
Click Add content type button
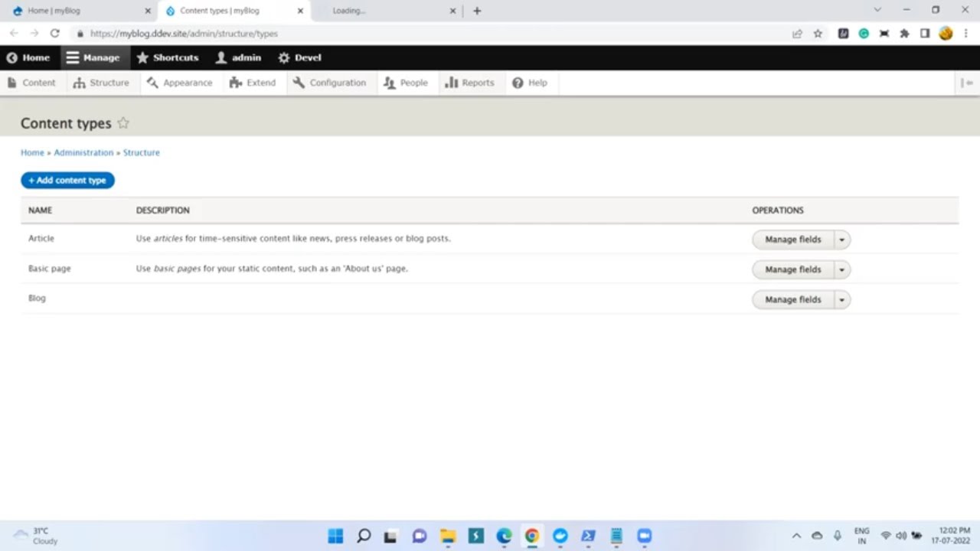click(67, 181)
